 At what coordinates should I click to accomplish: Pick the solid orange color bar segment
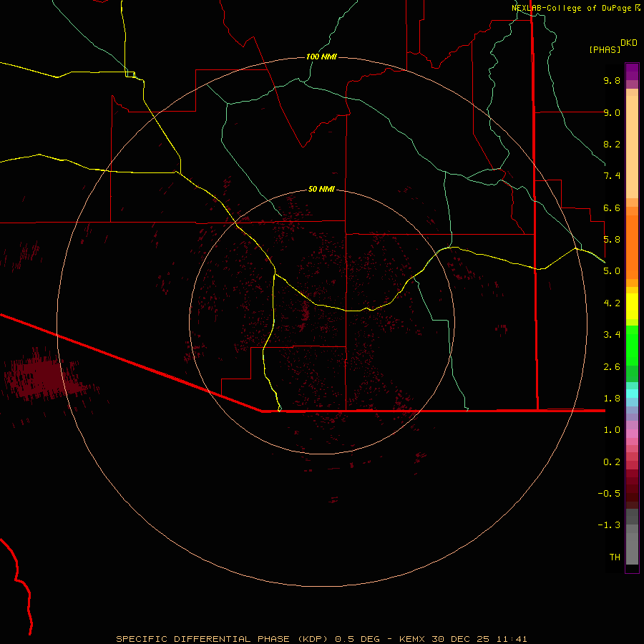pos(632,248)
